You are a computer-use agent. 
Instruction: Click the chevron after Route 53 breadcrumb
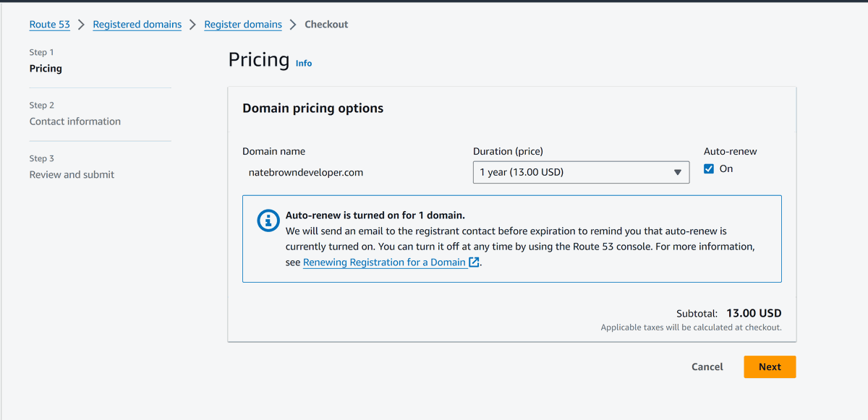[x=82, y=25]
